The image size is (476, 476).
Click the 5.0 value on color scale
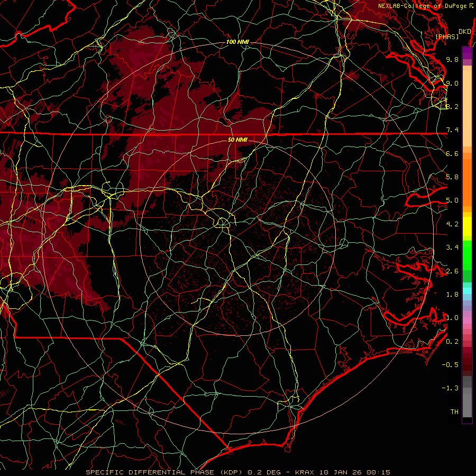tap(452, 200)
